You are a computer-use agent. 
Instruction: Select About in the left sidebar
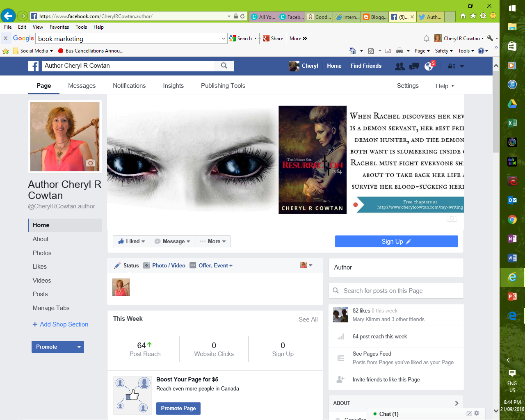pyautogui.click(x=41, y=239)
